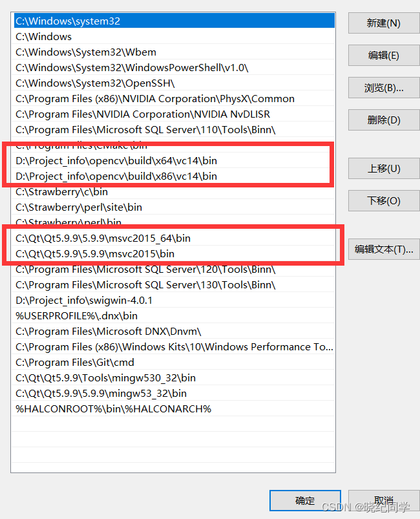Select Windows Kits\10\Windows Performance entry
The height and width of the screenshot is (519, 420).
pyautogui.click(x=174, y=346)
